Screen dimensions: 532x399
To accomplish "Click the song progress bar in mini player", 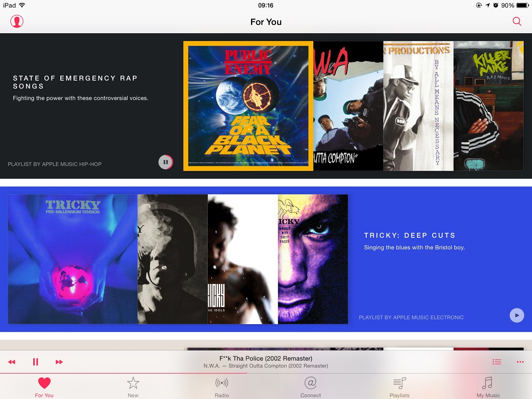I will point(266,373).
